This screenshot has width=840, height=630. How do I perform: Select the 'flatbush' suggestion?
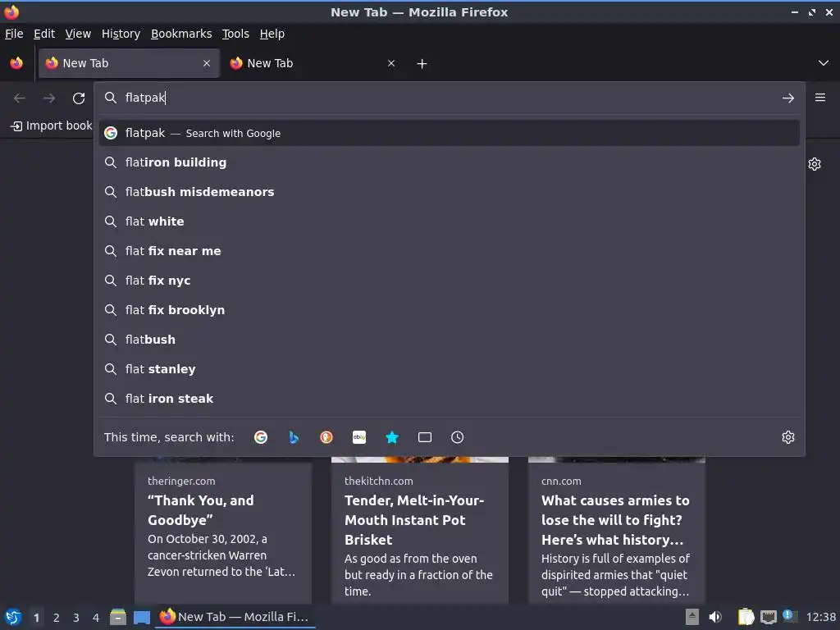tap(449, 339)
